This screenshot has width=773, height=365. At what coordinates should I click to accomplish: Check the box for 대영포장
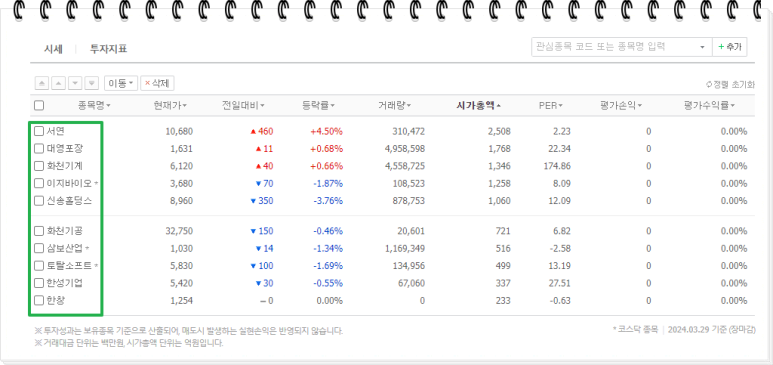39,148
